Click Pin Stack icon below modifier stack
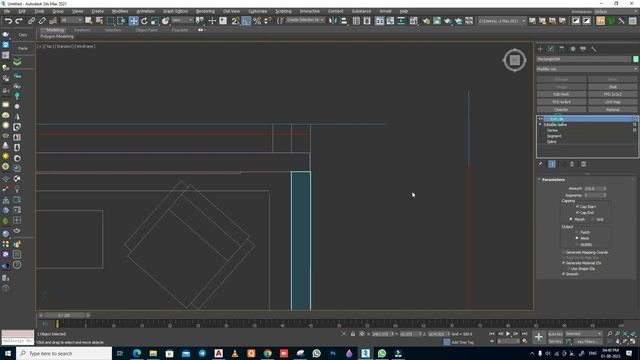The image size is (640, 360). [x=541, y=164]
